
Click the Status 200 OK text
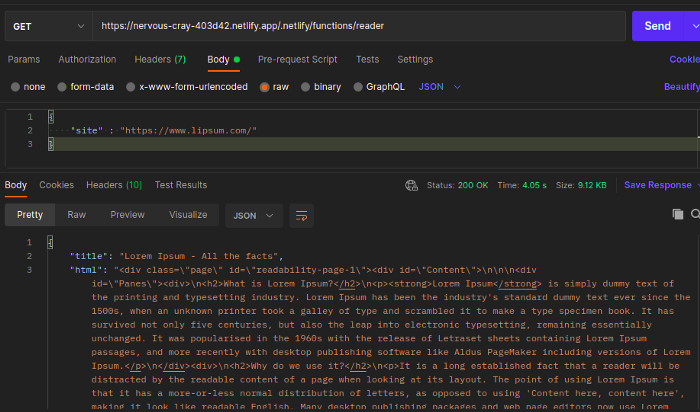[x=457, y=185]
